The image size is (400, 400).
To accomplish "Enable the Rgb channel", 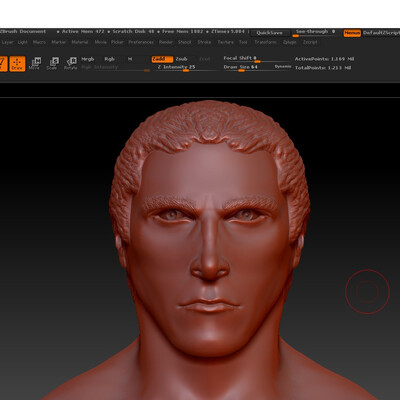I will tap(109, 59).
